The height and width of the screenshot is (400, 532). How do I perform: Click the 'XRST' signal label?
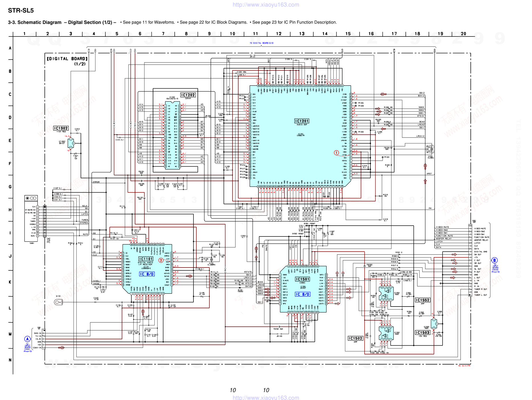click(429, 174)
